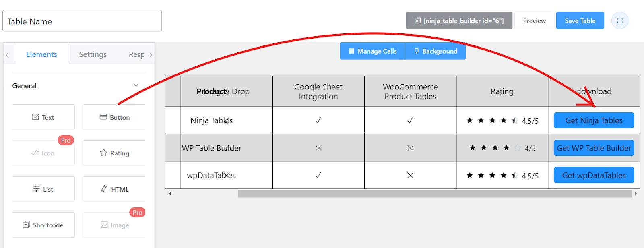Click WP Table Builder WooCommerce cross
644x248 pixels.
click(410, 148)
